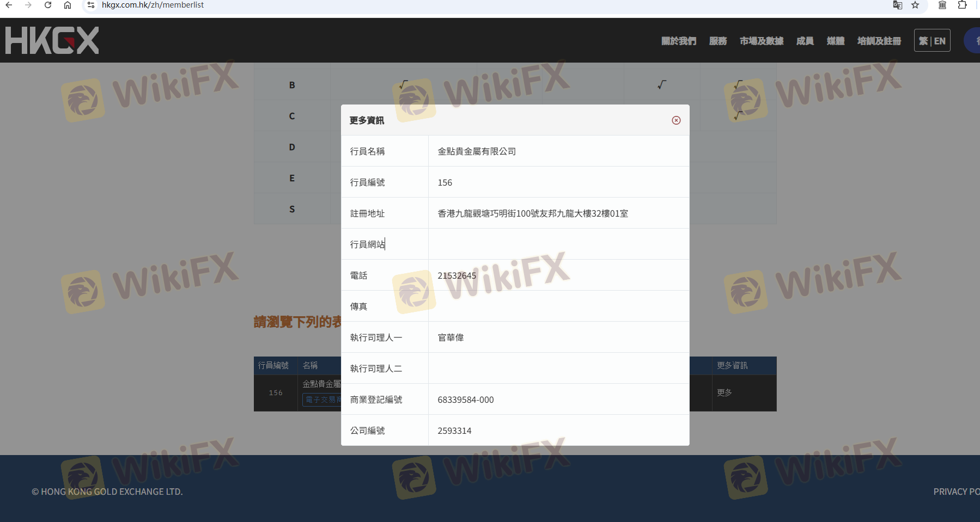Click the 行員名稱 label
This screenshot has height=522, width=980.
click(x=367, y=151)
